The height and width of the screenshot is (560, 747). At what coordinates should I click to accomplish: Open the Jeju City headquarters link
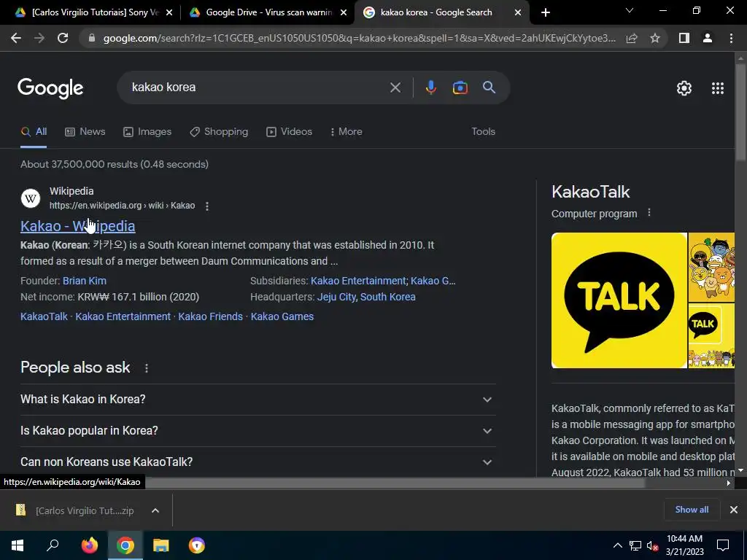[336, 297]
